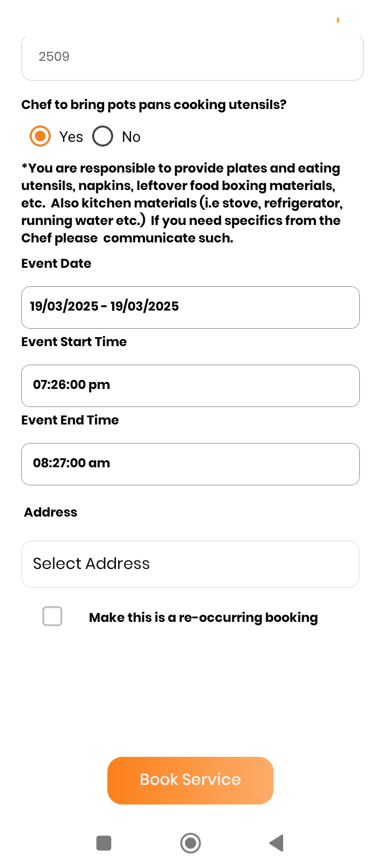
Task: Tap the Event End Time heading label
Action: point(70,420)
